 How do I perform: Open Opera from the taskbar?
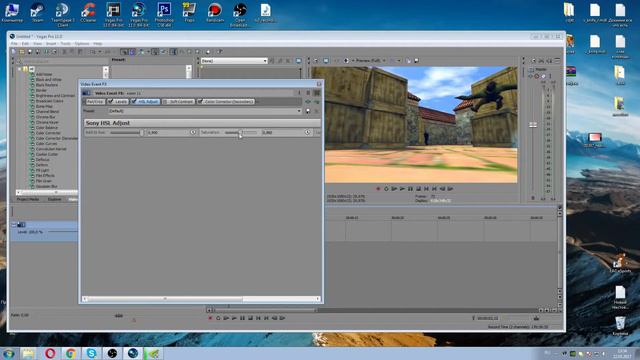[50, 353]
